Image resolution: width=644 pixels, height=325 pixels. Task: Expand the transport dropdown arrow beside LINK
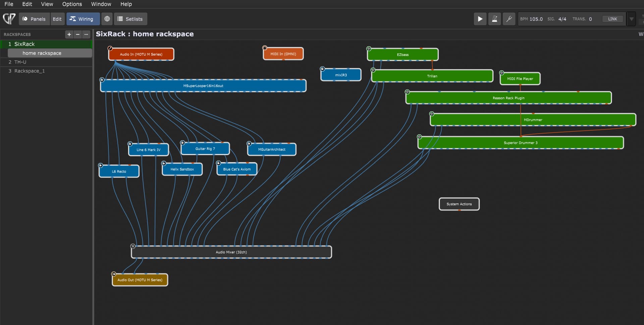coord(631,19)
